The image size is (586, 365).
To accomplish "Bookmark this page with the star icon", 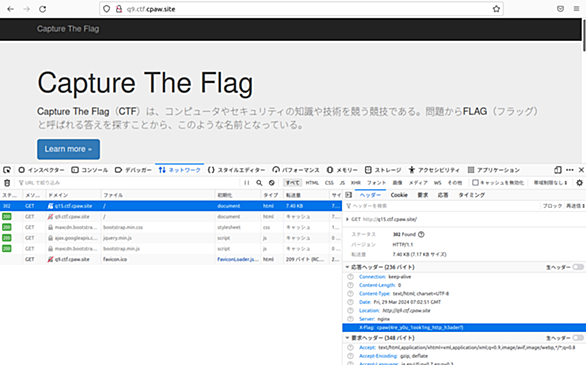I will pos(496,9).
